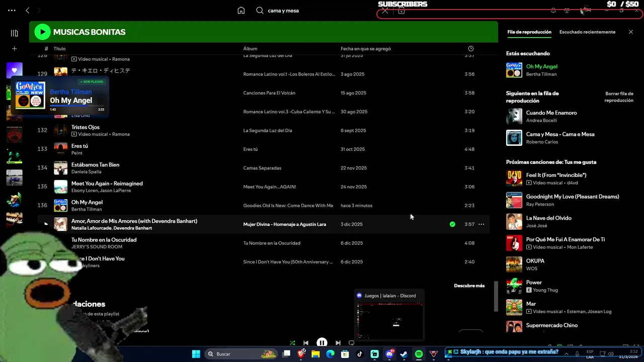644x362 pixels.
Task: Clear search with the X icon
Action: pos(385,11)
